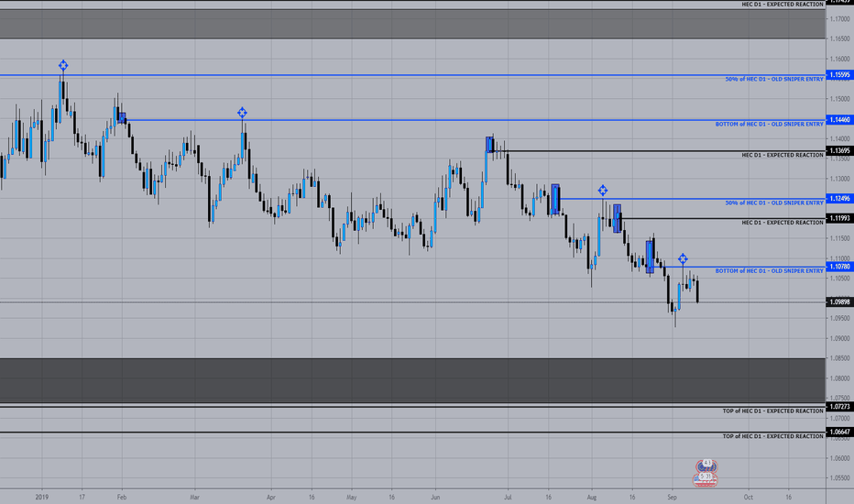Image resolution: width=854 pixels, height=504 pixels.
Task: Click the 1.07273 price label
Action: (x=839, y=407)
